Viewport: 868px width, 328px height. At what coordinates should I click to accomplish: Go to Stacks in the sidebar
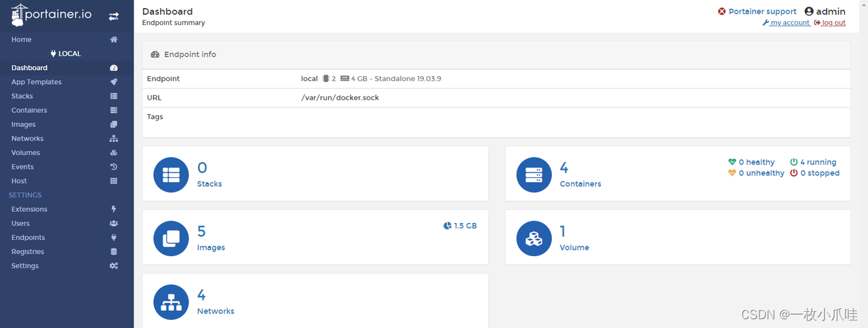[x=66, y=96]
